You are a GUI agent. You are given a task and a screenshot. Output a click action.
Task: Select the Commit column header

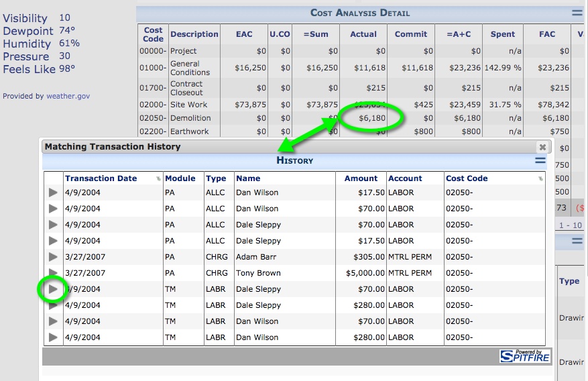tap(411, 34)
